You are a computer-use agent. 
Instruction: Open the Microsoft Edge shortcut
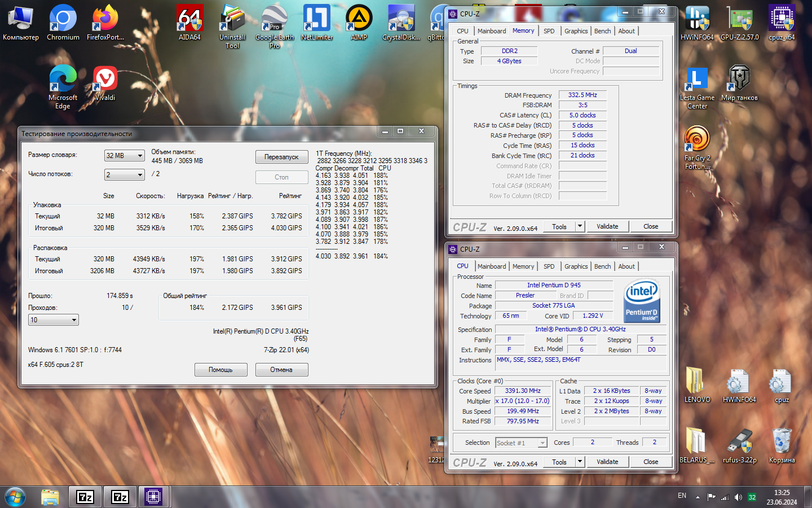coord(63,86)
